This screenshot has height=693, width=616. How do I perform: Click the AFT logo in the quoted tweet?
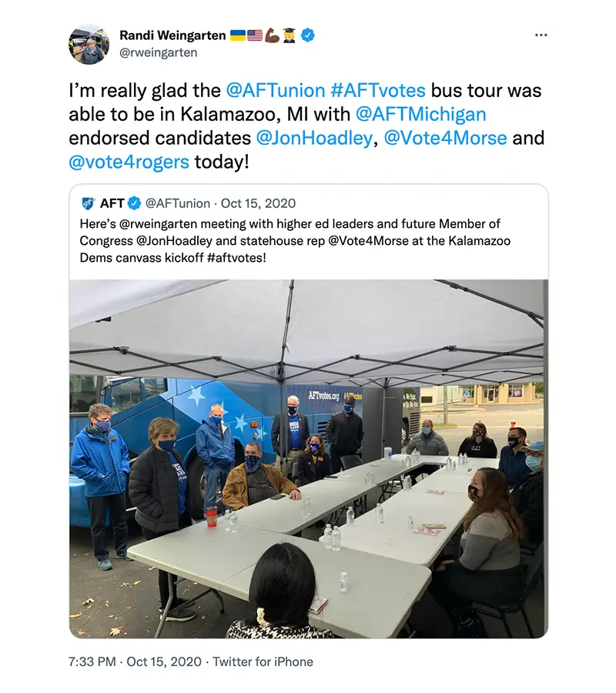88,203
